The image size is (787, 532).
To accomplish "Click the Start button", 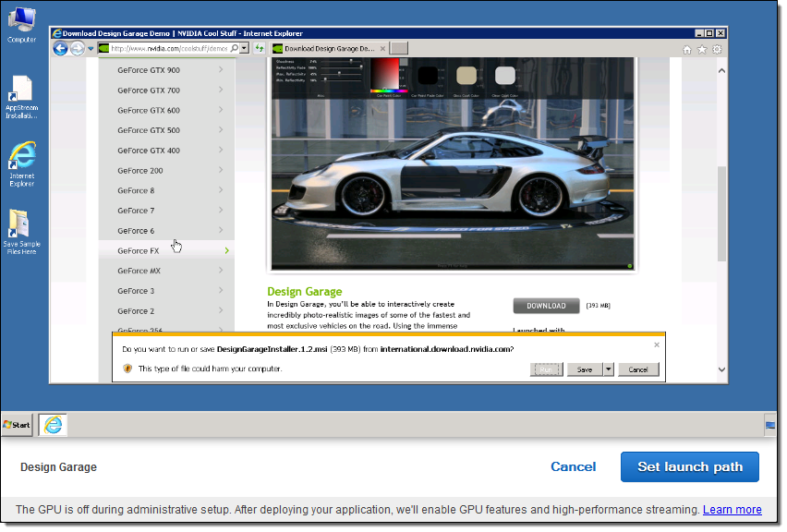I will point(17,425).
